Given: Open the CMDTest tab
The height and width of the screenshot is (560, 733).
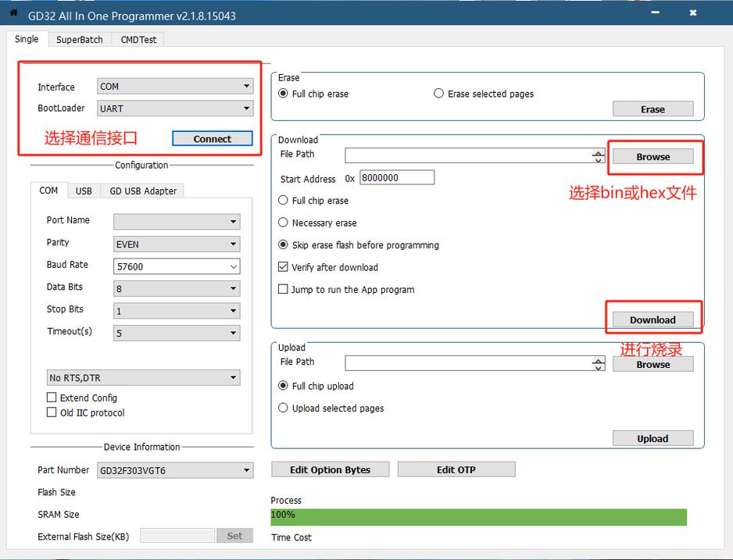Looking at the screenshot, I should click(x=138, y=40).
